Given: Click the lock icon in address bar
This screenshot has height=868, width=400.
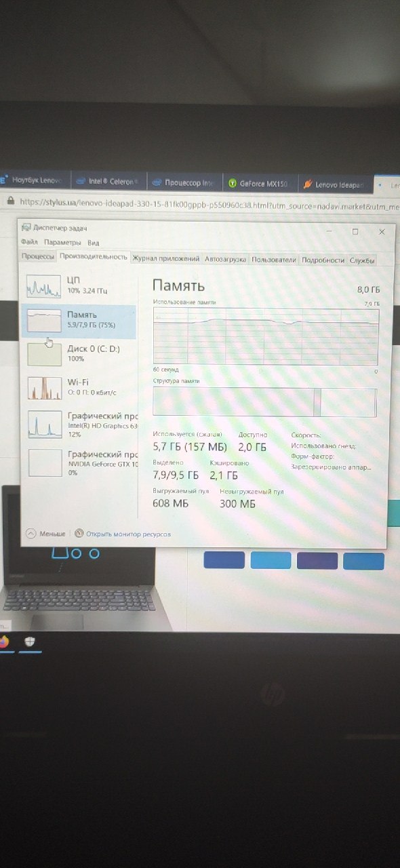Looking at the screenshot, I should (9, 201).
